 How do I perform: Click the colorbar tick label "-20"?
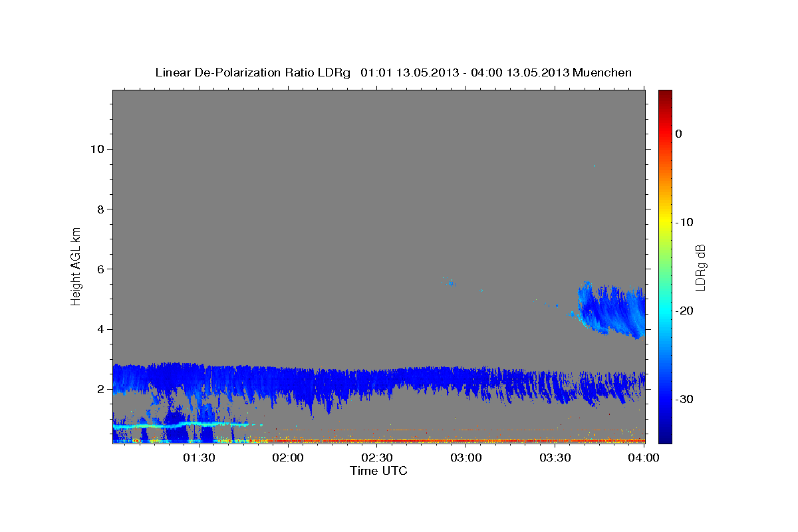pyautogui.click(x=685, y=311)
